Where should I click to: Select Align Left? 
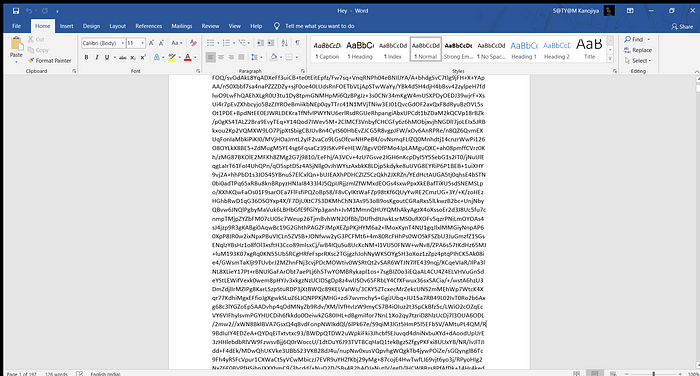click(210, 58)
